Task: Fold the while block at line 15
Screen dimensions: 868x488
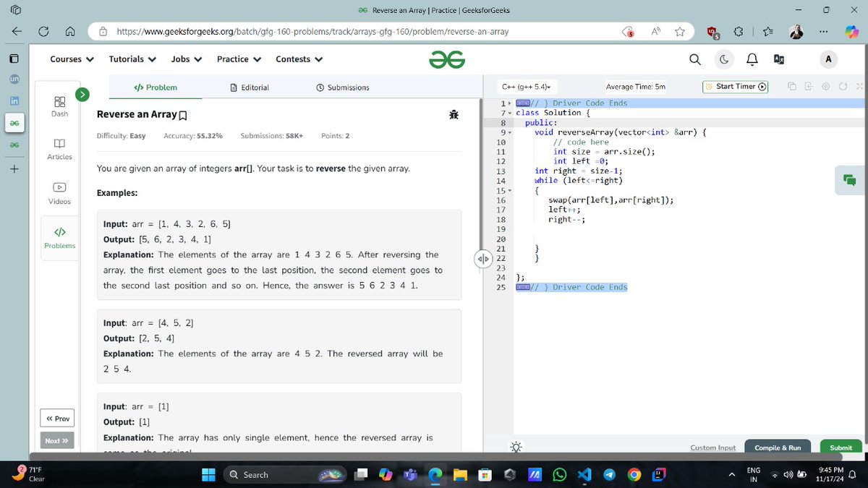Action: [511, 190]
